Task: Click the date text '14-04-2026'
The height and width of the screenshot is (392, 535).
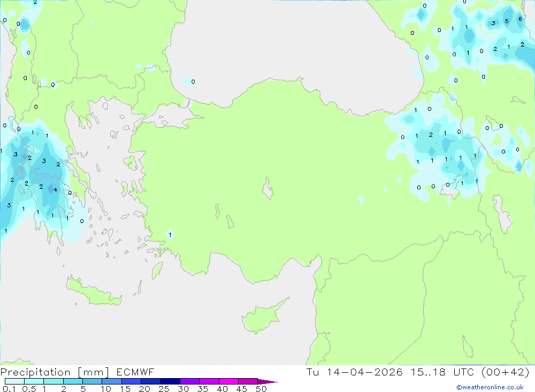Action: tap(365, 372)
